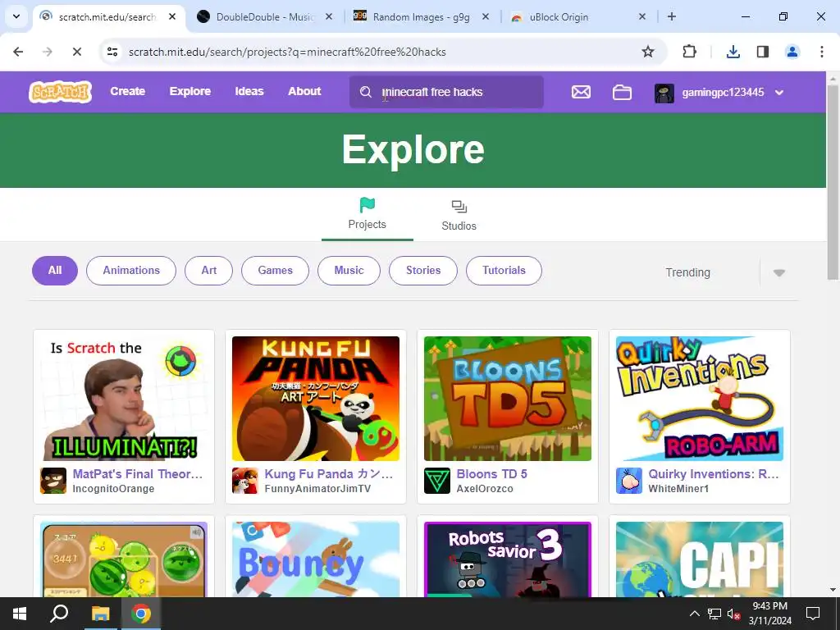Image resolution: width=840 pixels, height=630 pixels.
Task: Show hidden system tray icons
Action: click(694, 614)
